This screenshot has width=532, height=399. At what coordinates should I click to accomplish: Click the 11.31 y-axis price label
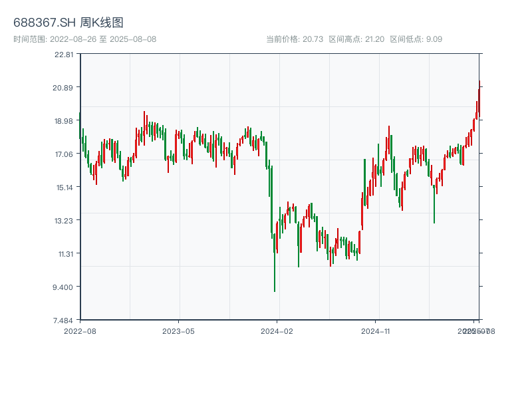click(65, 253)
